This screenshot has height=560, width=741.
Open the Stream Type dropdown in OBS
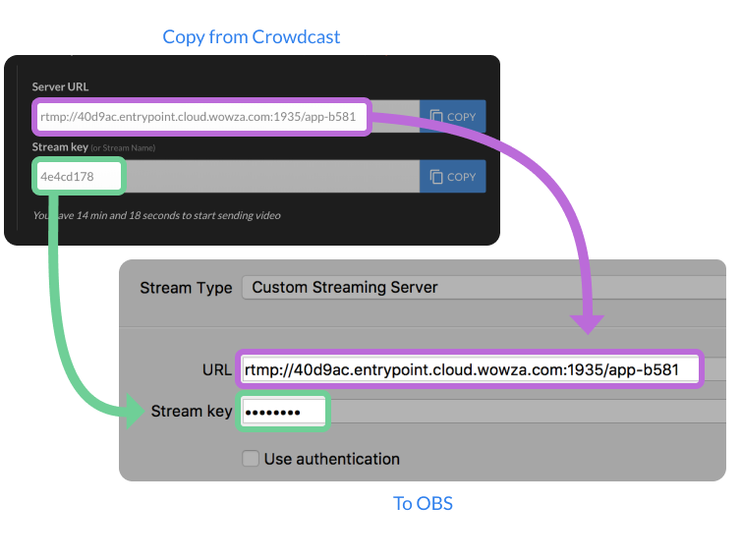[x=484, y=287]
